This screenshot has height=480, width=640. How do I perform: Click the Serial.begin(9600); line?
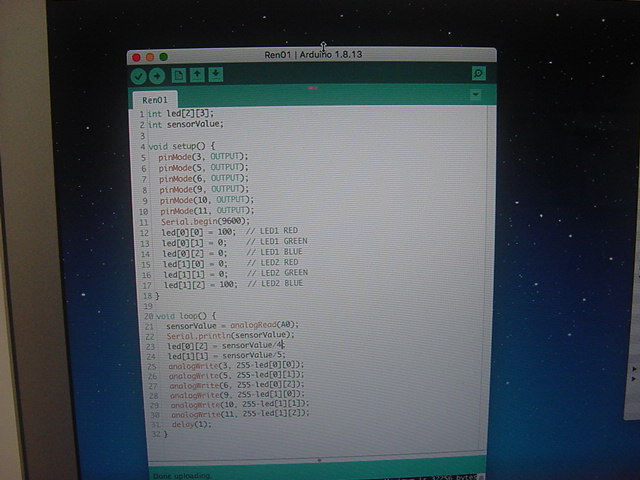point(205,221)
